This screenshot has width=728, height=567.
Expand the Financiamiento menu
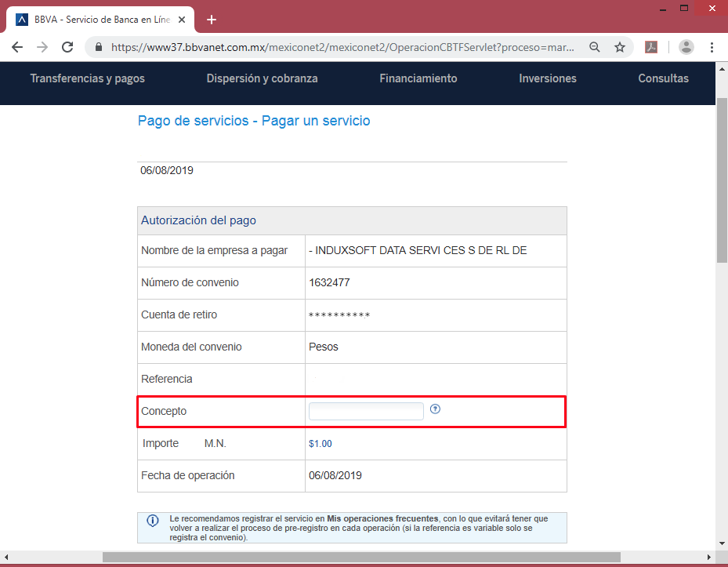(x=418, y=78)
